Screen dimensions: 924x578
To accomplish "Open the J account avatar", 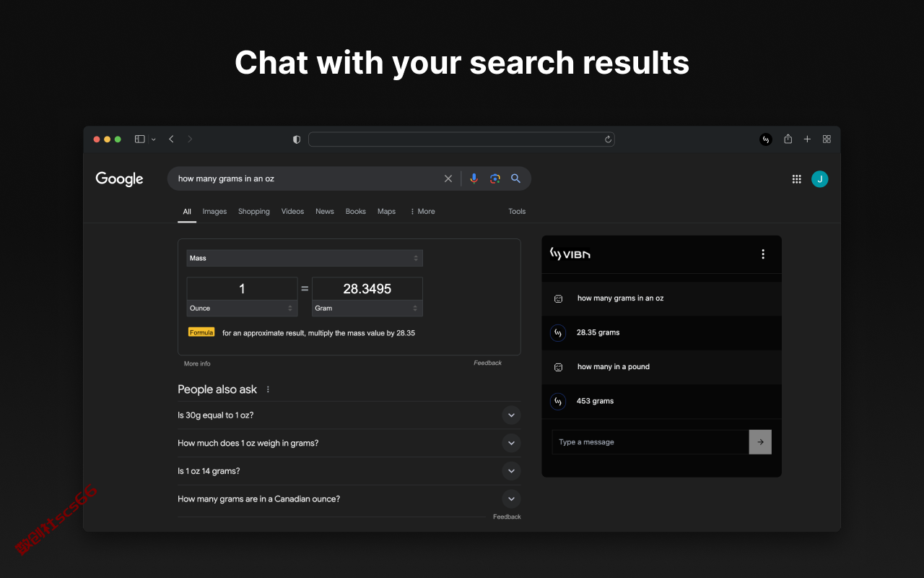I will 820,179.
